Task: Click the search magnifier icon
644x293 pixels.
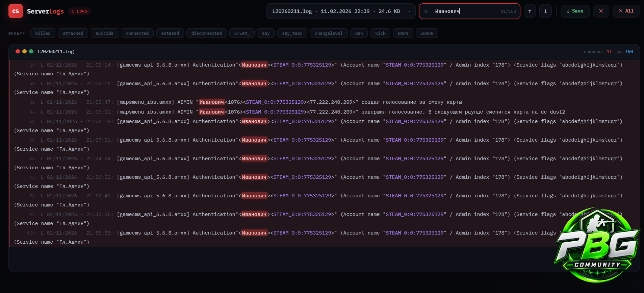Action: [x=426, y=11]
